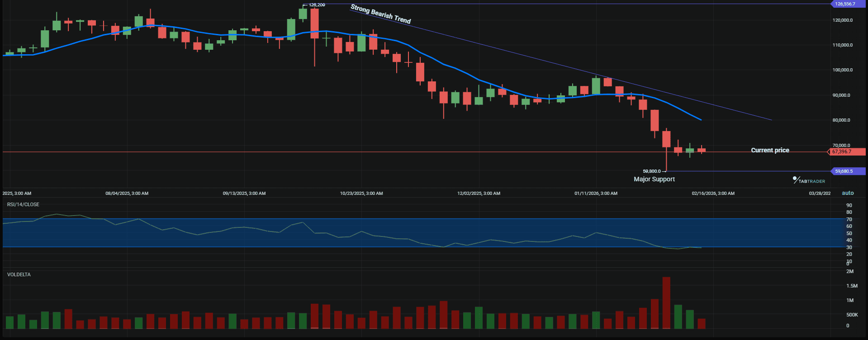Click the 100,000.0 level on price axis
868x340 pixels.
pos(842,70)
